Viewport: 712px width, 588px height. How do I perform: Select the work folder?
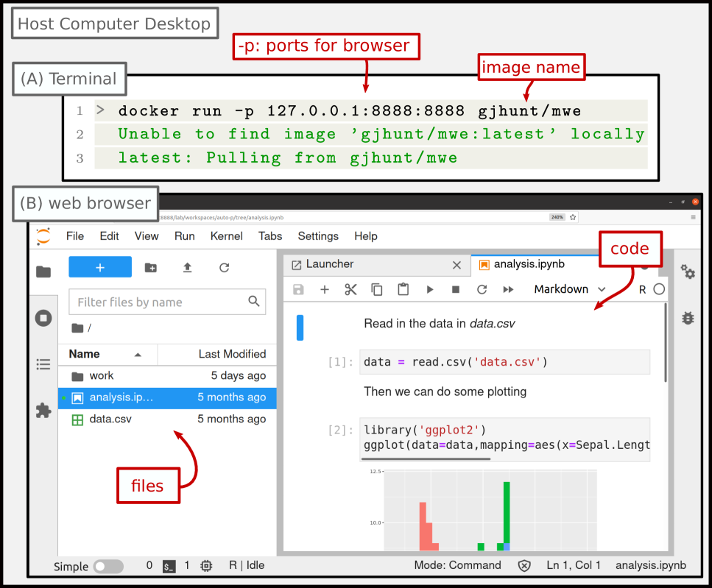167,375
